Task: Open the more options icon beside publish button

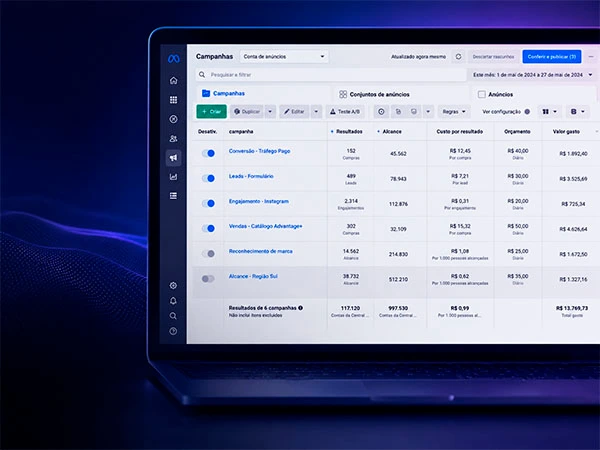Action: click(x=591, y=57)
